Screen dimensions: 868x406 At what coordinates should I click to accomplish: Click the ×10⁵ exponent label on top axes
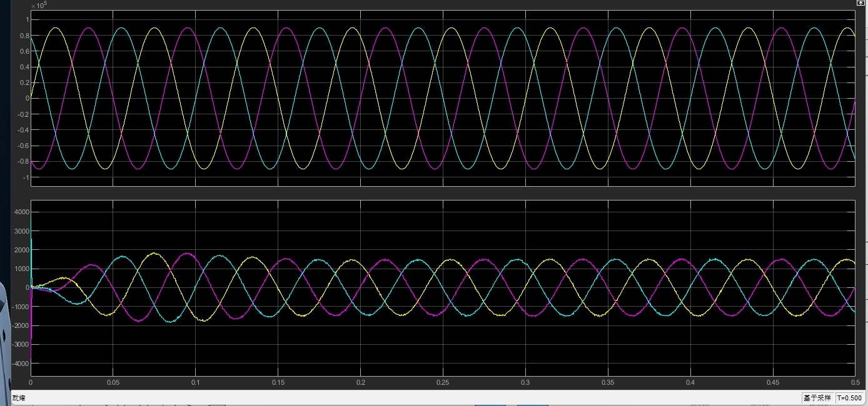38,5
